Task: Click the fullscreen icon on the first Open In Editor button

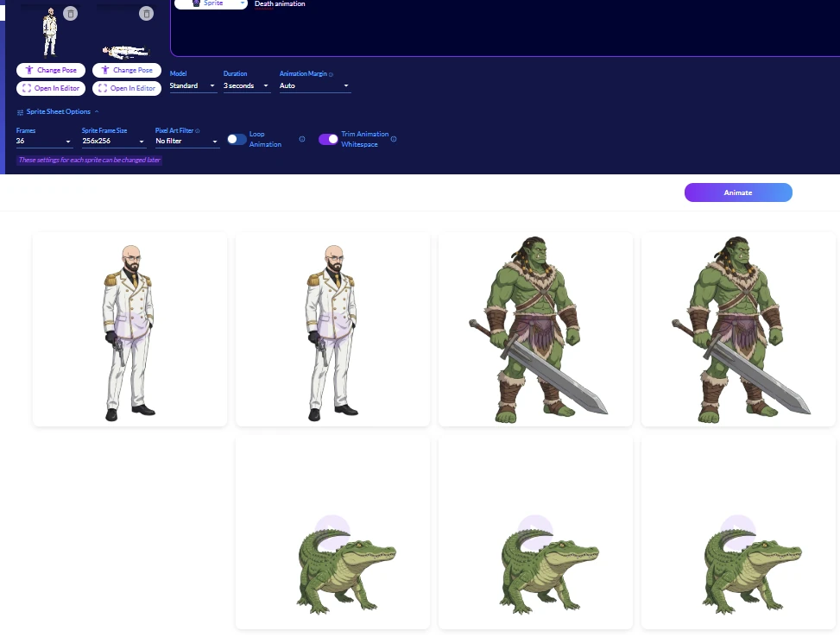Action: [27, 88]
